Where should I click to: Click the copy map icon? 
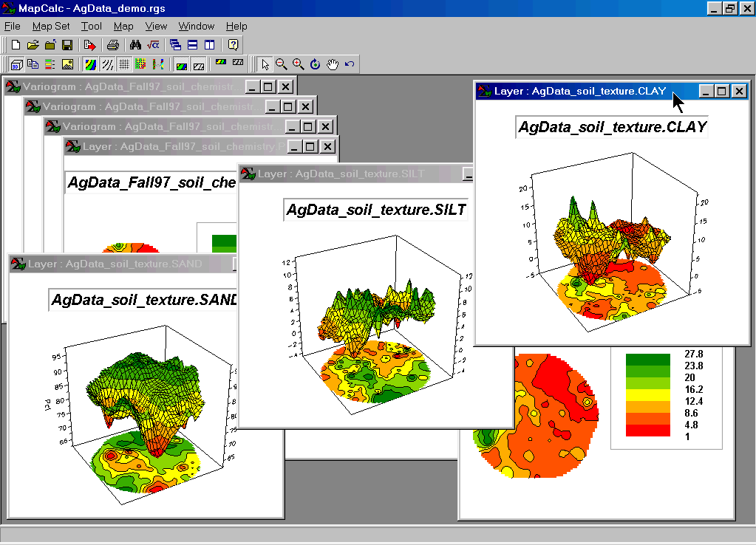pyautogui.click(x=33, y=64)
